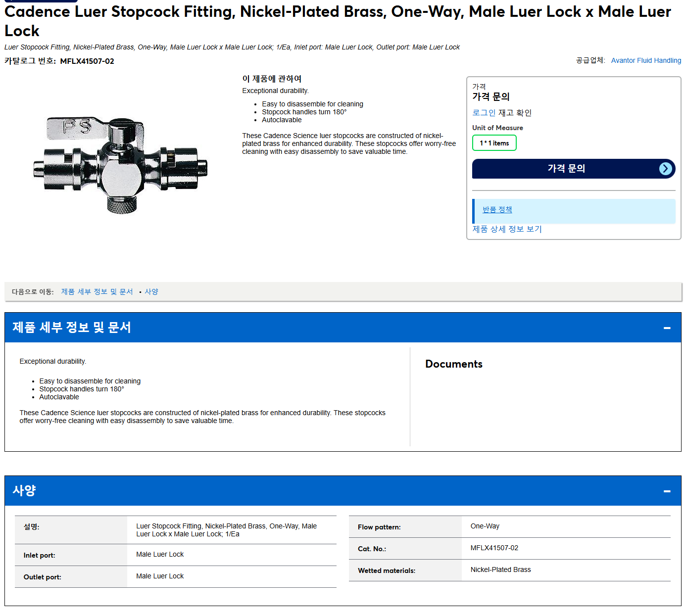Click the Nickel-Plated Brass wetted materials value
Image resolution: width=685 pixels, height=616 pixels.
coord(500,570)
